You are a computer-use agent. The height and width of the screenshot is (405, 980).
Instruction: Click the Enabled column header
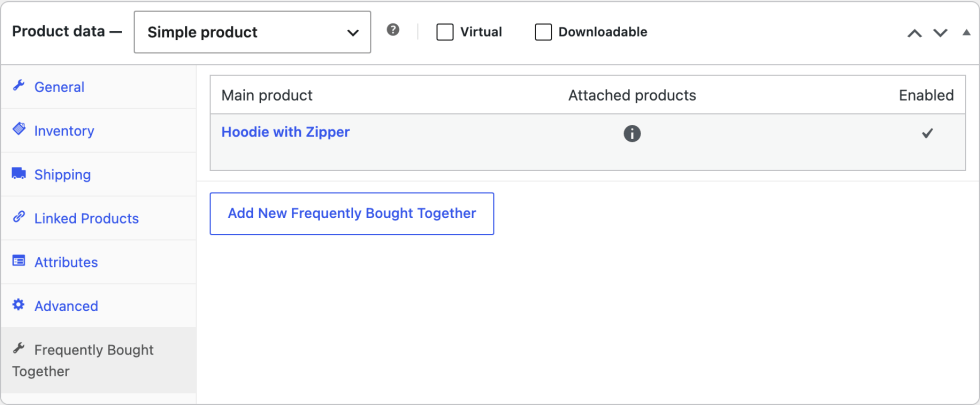pyautogui.click(x=926, y=95)
